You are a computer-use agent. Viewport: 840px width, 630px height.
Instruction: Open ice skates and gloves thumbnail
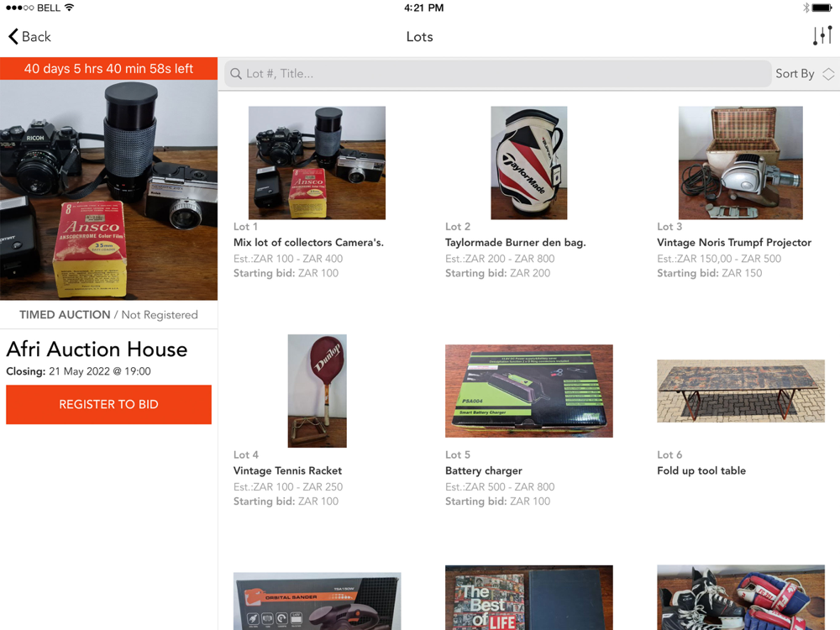740,597
